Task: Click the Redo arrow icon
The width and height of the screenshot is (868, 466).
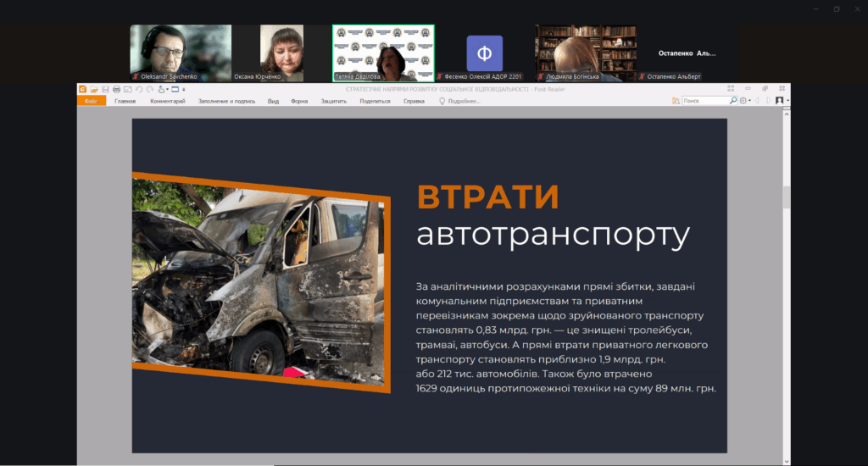Action: tap(148, 89)
